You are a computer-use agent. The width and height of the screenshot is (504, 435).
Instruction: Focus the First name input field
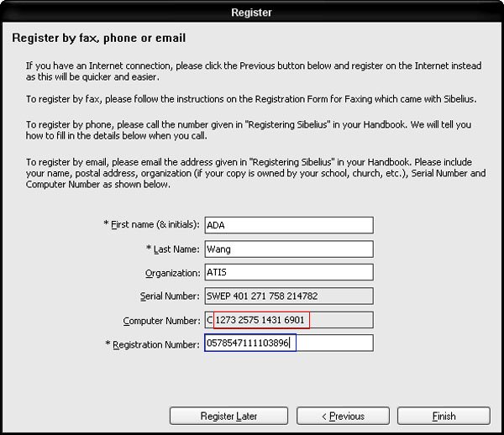point(289,225)
